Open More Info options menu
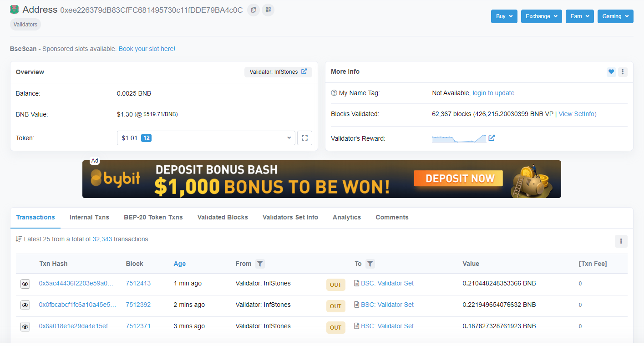 (623, 72)
